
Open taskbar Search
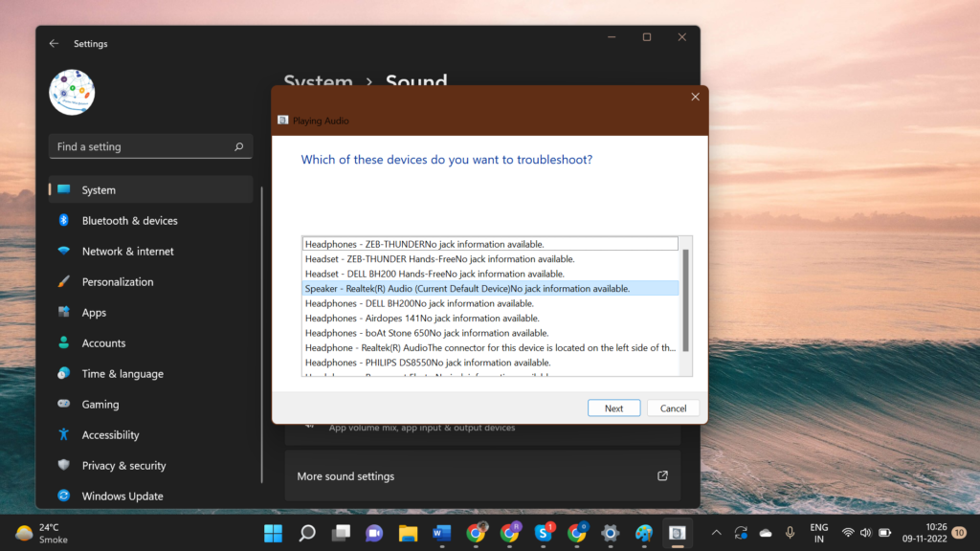click(x=307, y=533)
